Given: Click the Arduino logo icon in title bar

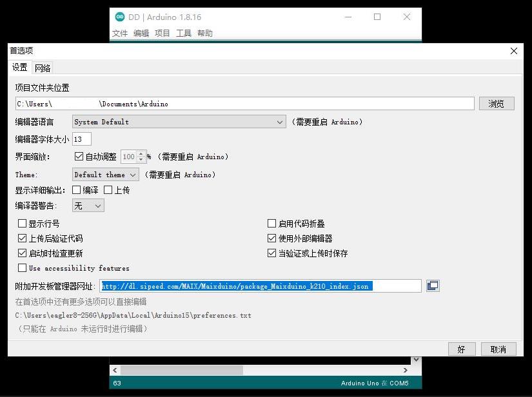Looking at the screenshot, I should [x=120, y=17].
